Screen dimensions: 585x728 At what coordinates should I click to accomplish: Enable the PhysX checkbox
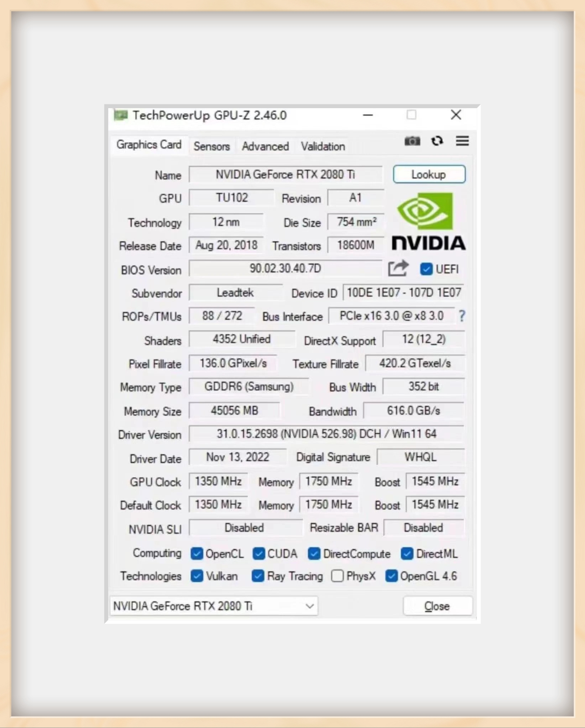[x=337, y=576]
